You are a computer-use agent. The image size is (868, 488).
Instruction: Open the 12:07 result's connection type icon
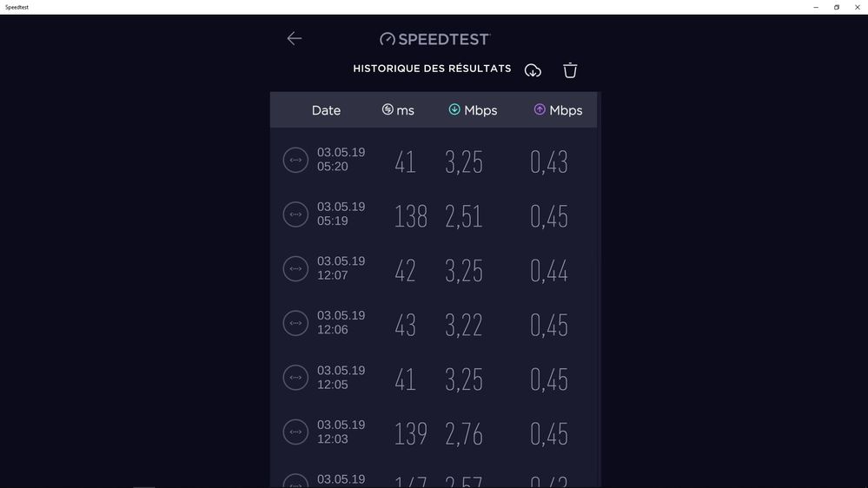295,268
